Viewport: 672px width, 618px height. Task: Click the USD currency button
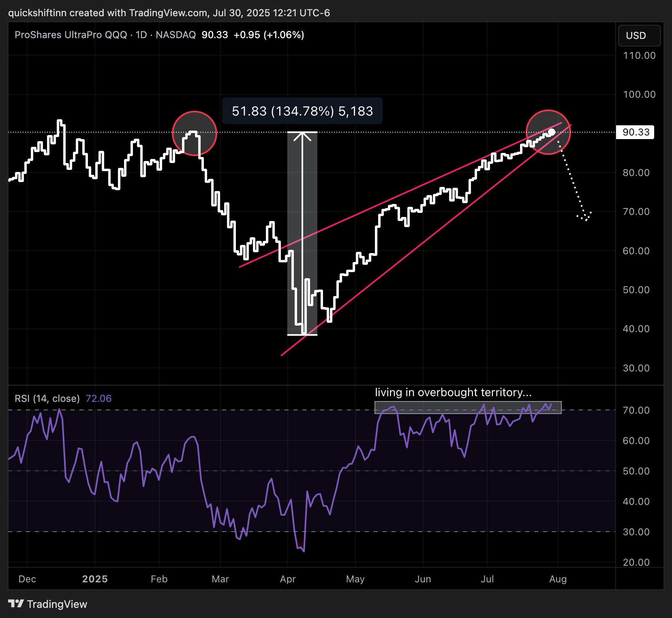click(639, 36)
